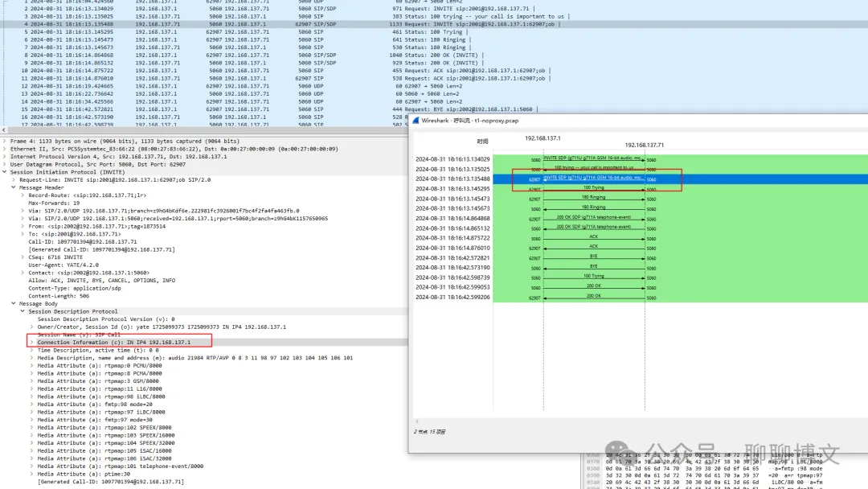Expand the Frame 4 details row
Image resolution: width=868 pixels, height=489 pixels.
click(x=5, y=141)
